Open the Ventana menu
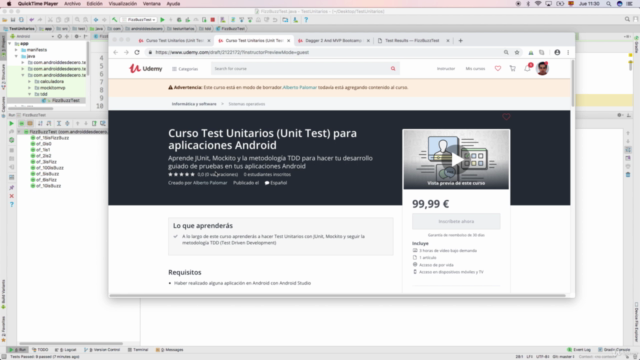640x360 pixels. click(151, 4)
